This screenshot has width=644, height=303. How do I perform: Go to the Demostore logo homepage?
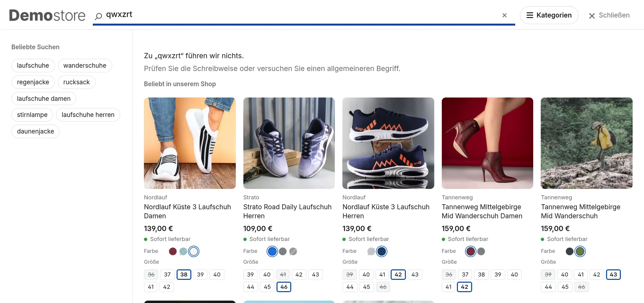point(47,15)
